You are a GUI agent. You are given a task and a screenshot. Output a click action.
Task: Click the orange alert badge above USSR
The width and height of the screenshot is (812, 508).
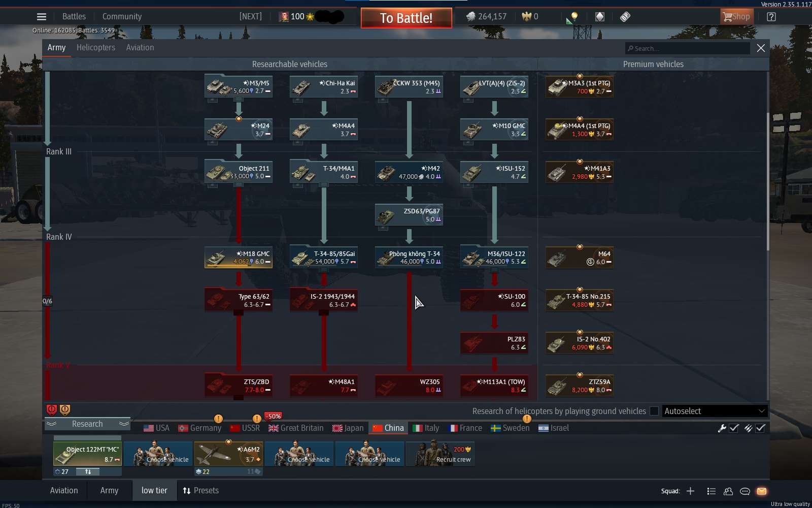(x=257, y=419)
